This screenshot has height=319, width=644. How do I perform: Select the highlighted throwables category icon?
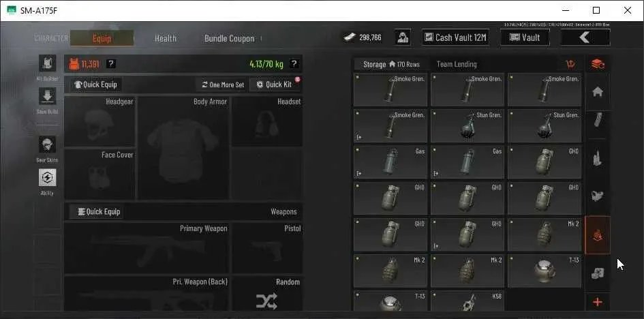pyautogui.click(x=598, y=235)
